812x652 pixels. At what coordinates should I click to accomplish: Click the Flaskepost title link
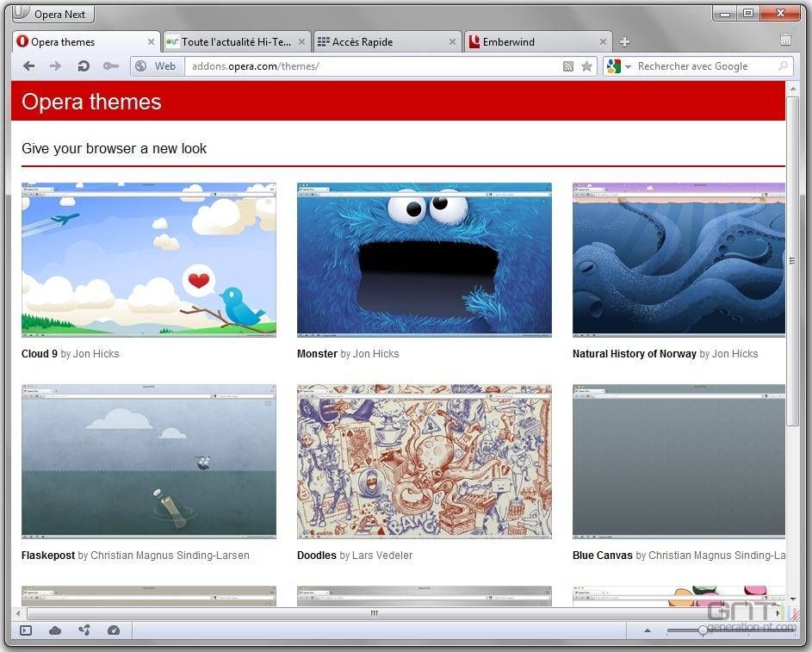click(x=48, y=556)
